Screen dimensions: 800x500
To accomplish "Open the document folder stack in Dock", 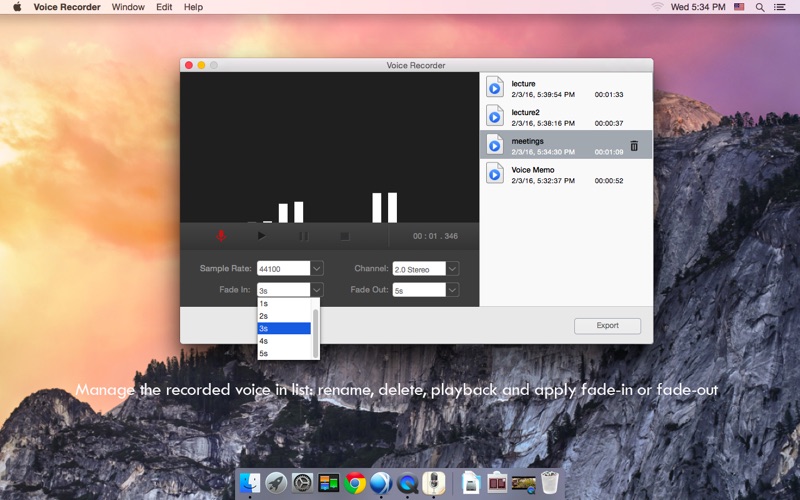I will (471, 483).
